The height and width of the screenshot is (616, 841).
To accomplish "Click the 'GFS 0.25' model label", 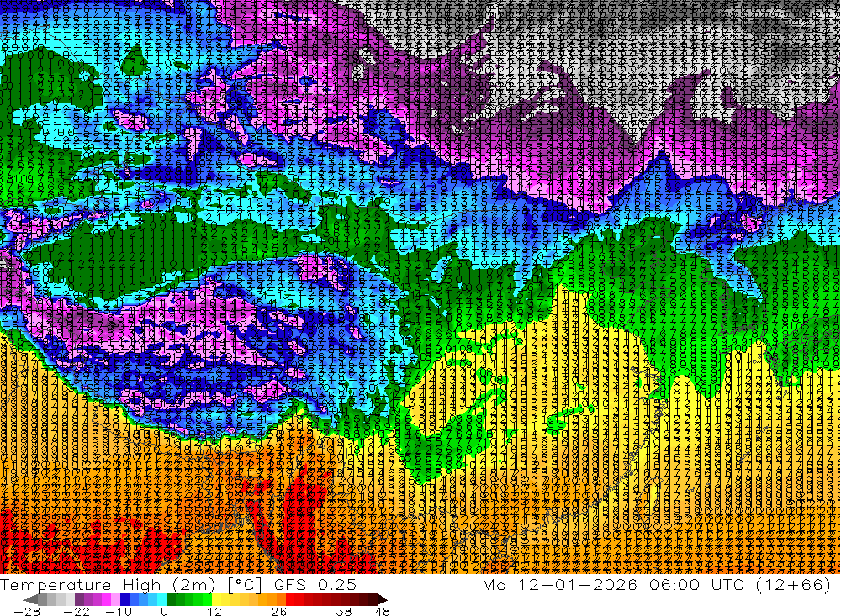I will pyautogui.click(x=315, y=584).
